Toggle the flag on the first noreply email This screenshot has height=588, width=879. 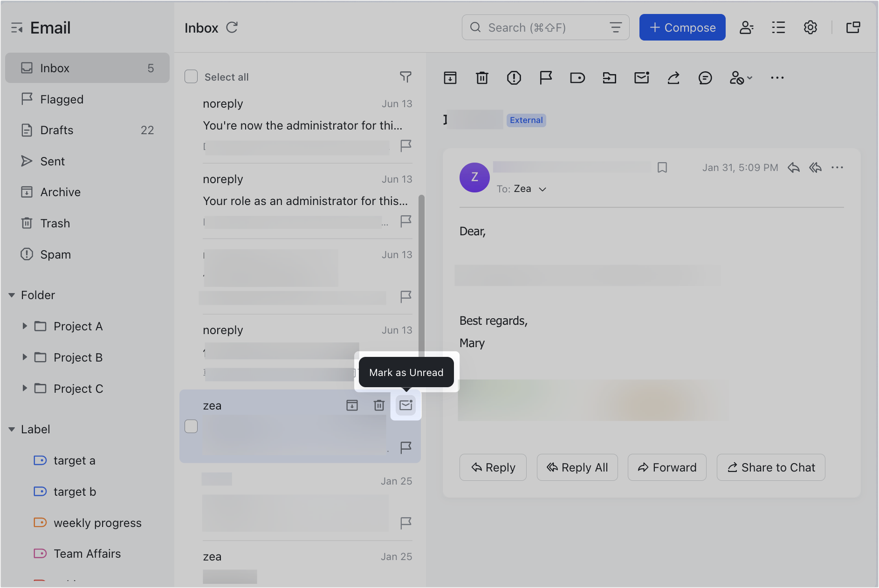click(x=405, y=146)
